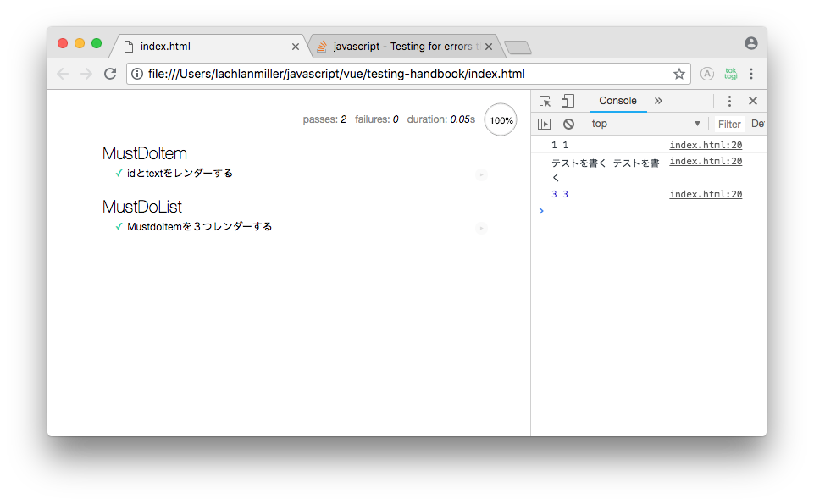This screenshot has width=814, height=504.
Task: Click the 100% progress circle
Action: pyautogui.click(x=501, y=120)
